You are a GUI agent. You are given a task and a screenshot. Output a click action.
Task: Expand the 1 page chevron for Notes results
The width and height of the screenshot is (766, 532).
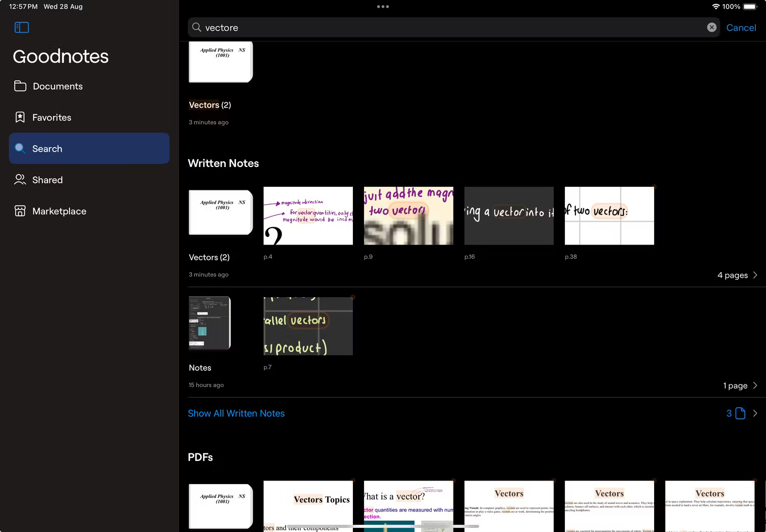pos(755,385)
